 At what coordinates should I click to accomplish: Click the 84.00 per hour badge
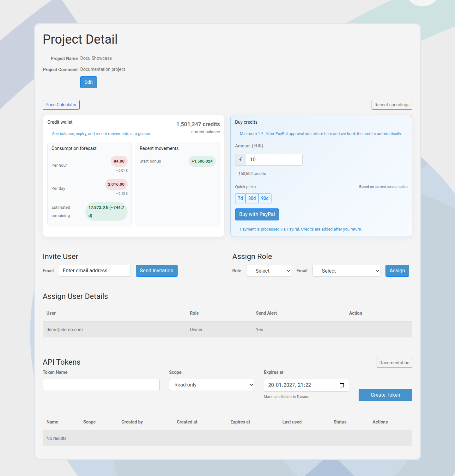tap(119, 161)
